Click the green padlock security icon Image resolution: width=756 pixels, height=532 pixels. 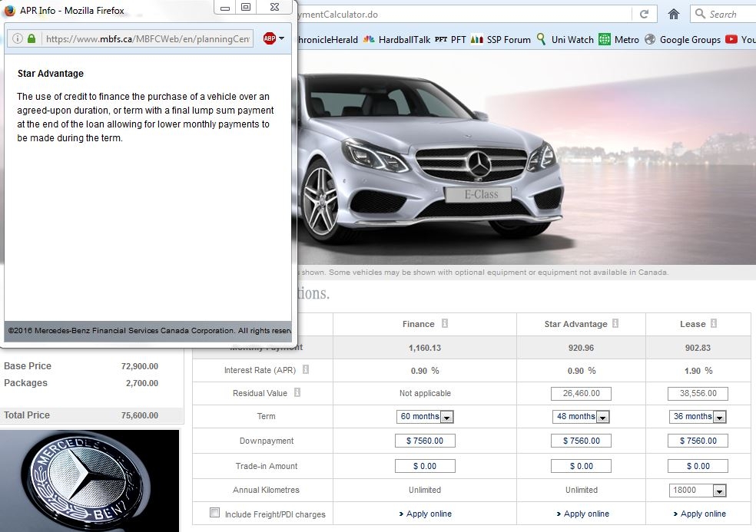tap(31, 38)
